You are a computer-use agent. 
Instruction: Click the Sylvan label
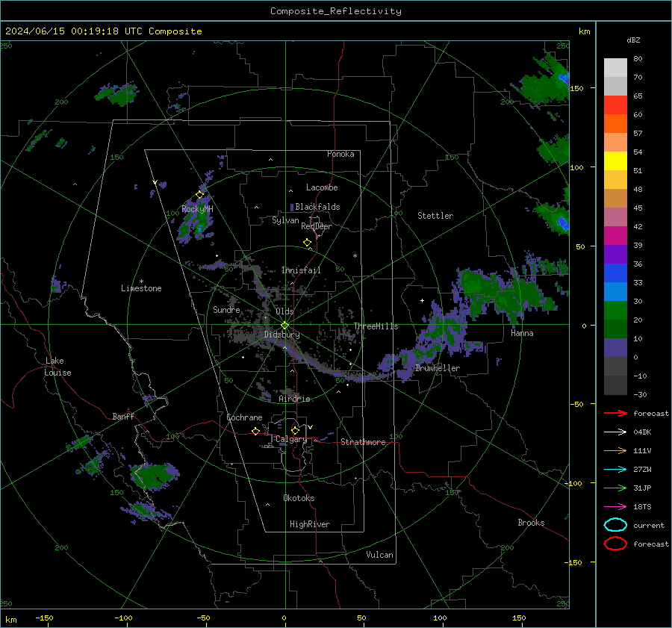tap(285, 220)
